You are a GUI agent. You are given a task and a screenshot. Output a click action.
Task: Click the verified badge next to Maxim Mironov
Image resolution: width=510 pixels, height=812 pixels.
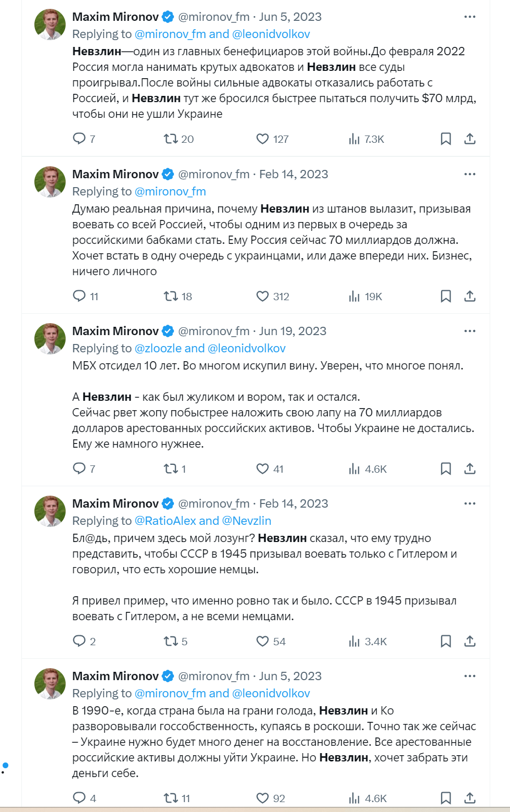pyautogui.click(x=167, y=16)
